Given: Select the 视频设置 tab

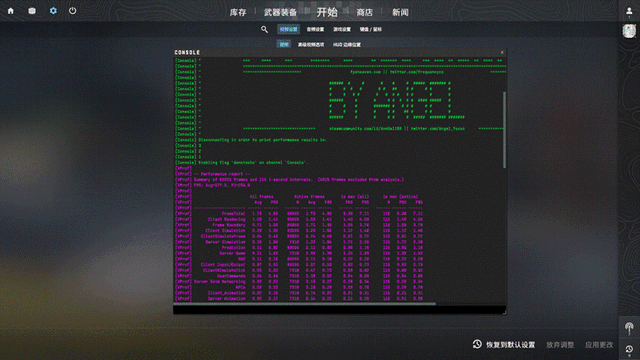Looking at the screenshot, I should click(x=289, y=29).
